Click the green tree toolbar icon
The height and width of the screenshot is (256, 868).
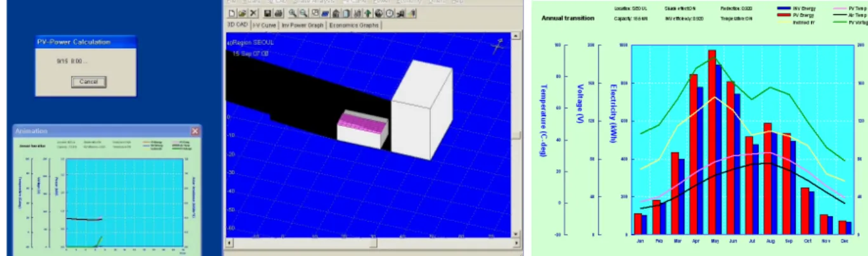368,13
